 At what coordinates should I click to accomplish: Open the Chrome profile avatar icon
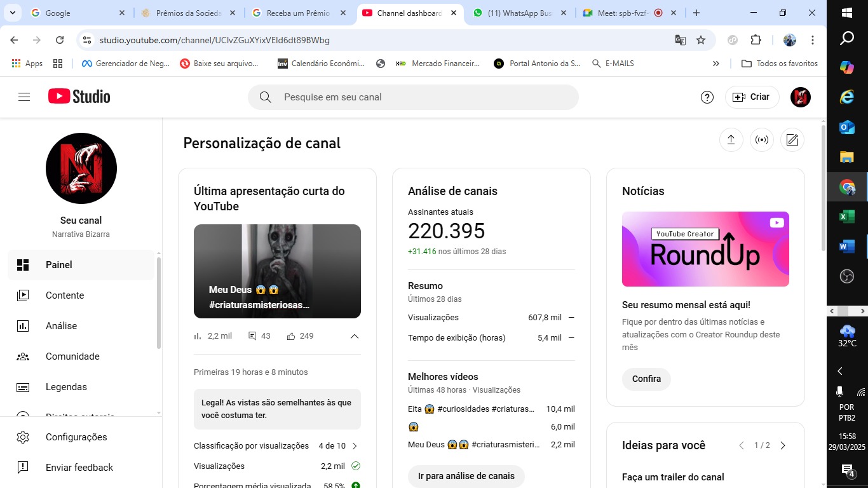click(790, 40)
